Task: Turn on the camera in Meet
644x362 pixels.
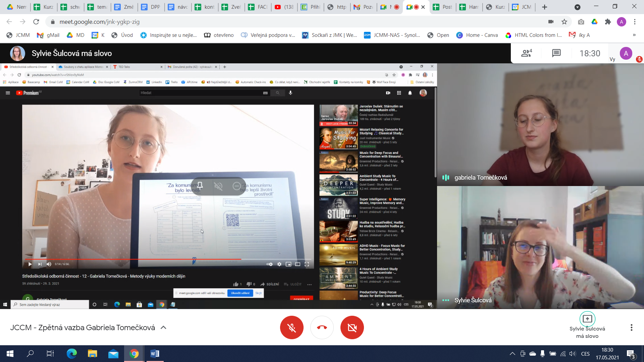Action: (352, 327)
